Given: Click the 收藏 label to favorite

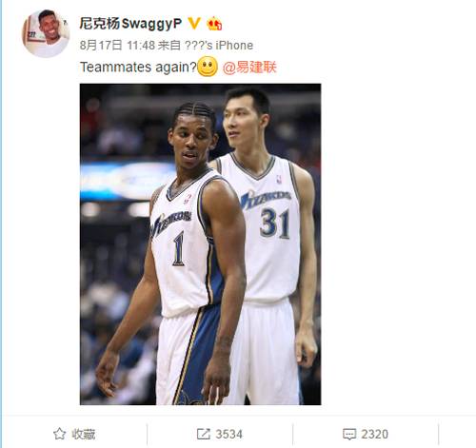Looking at the screenshot, I should pyautogui.click(x=84, y=434).
